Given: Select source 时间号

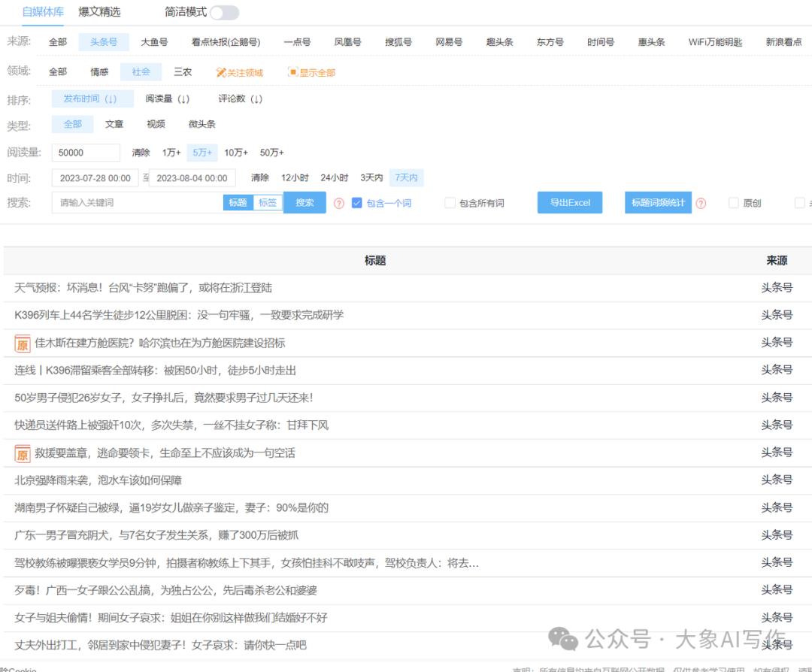Looking at the screenshot, I should 601,42.
